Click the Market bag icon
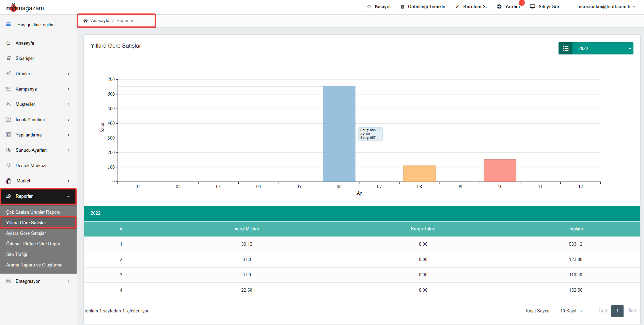Viewport: 644px width, 325px height. [x=9, y=181]
